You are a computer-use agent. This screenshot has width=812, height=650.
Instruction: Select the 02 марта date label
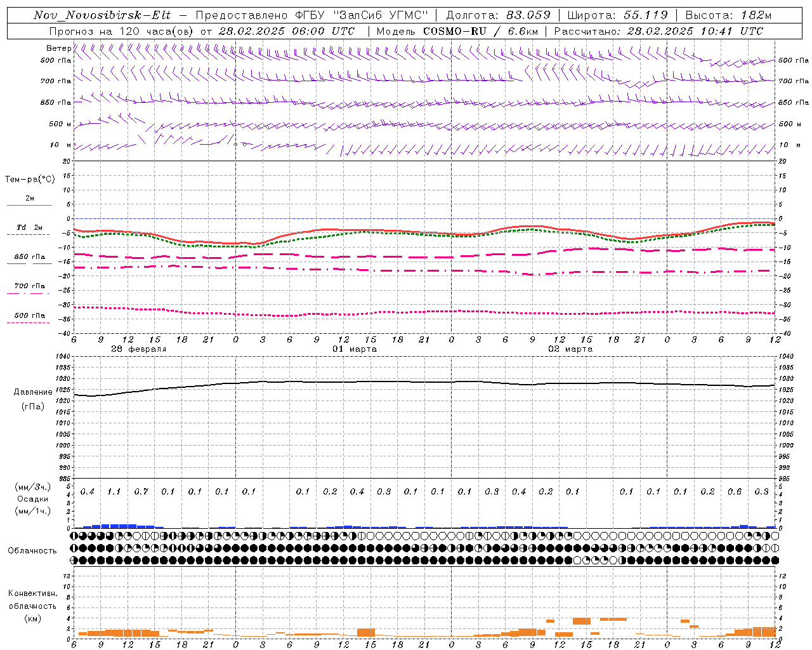click(571, 349)
